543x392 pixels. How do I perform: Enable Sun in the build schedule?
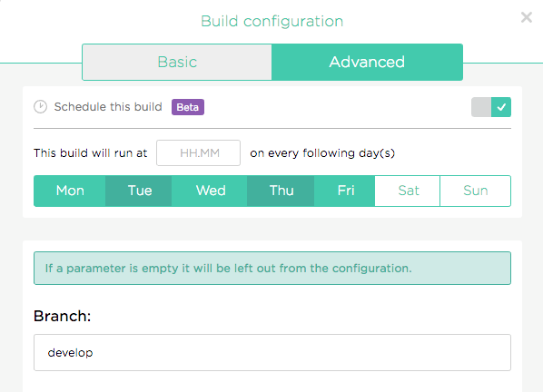(x=475, y=191)
